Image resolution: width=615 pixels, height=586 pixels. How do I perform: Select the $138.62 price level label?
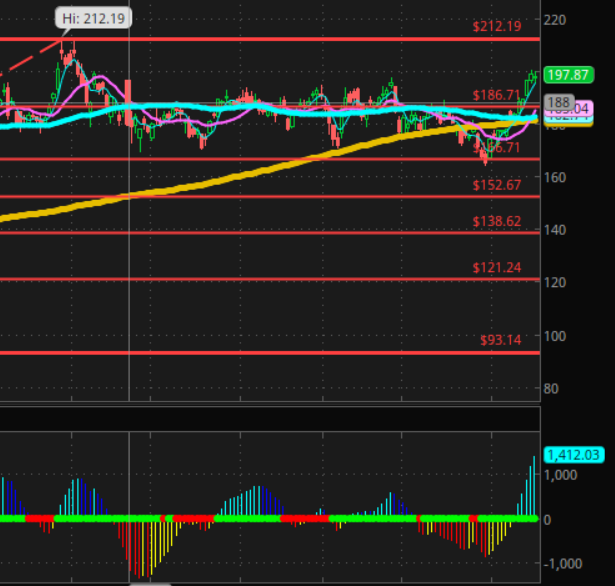pyautogui.click(x=497, y=221)
